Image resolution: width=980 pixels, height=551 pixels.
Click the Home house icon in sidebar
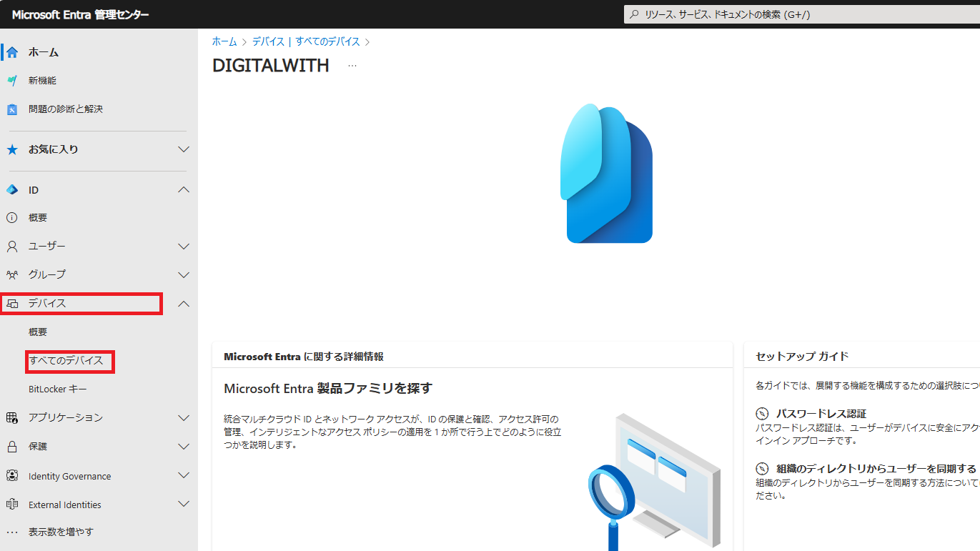pyautogui.click(x=12, y=52)
